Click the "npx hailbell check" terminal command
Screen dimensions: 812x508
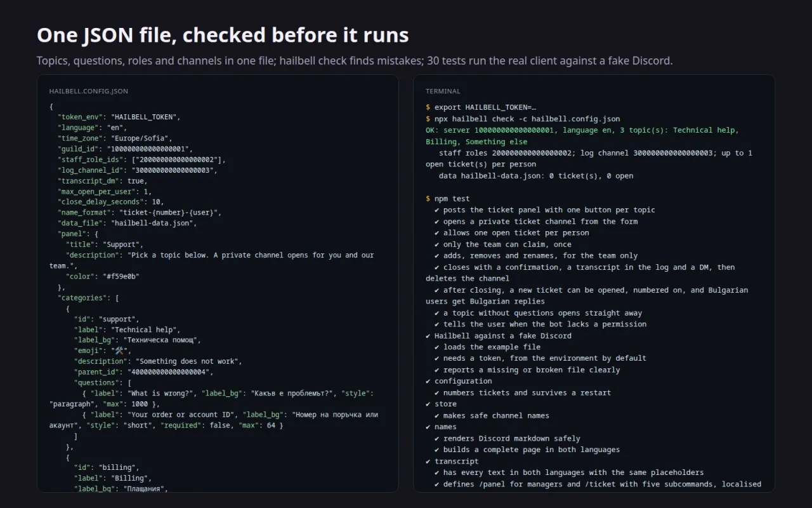[x=527, y=119]
